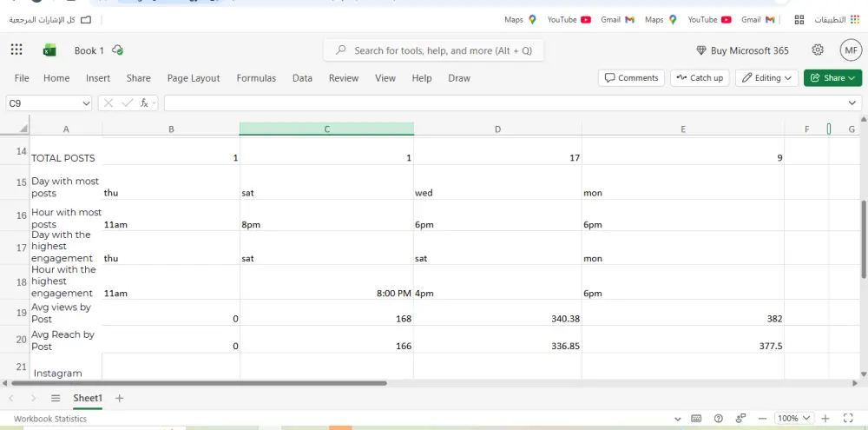Switch to the Formulas tab

256,78
